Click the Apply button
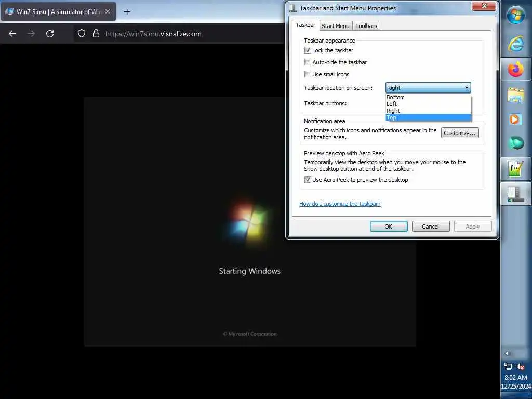The image size is (532, 399). click(x=473, y=227)
